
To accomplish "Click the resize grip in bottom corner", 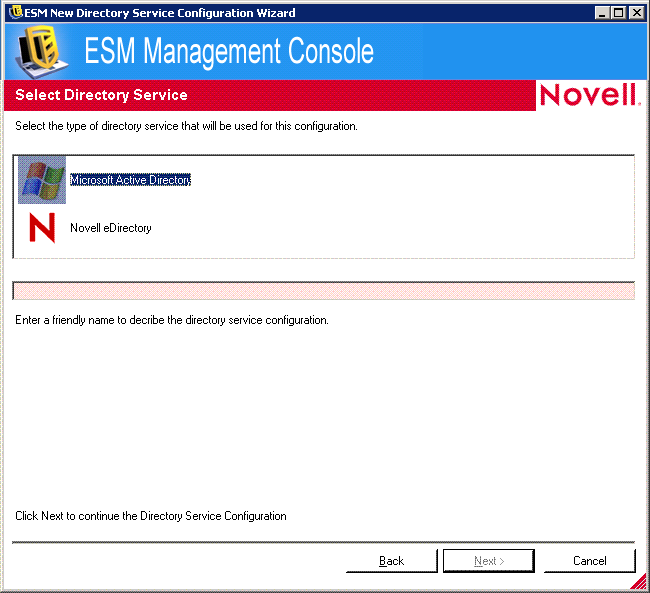I will click(x=639, y=581).
